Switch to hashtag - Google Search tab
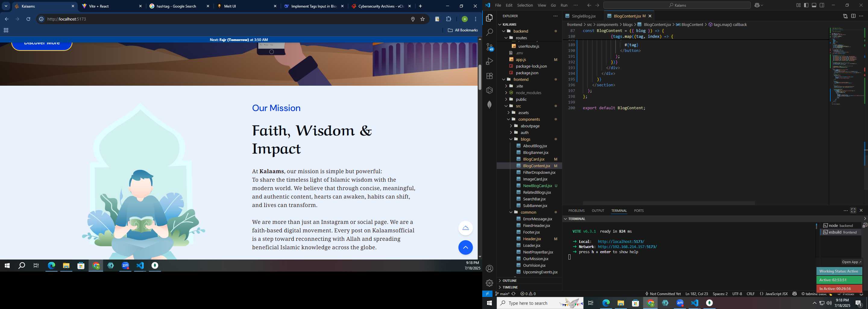The image size is (868, 309). (179, 6)
